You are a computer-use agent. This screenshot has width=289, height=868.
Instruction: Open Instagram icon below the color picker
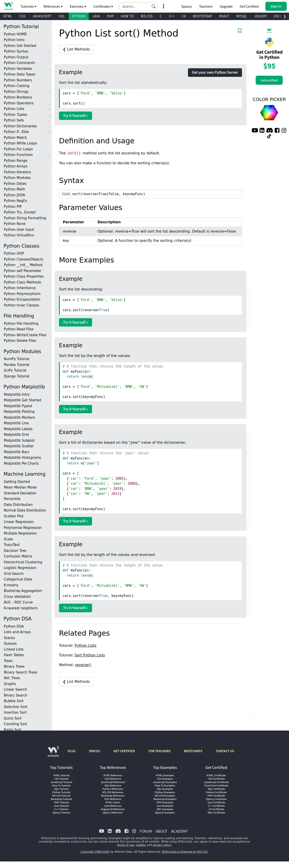point(284,130)
